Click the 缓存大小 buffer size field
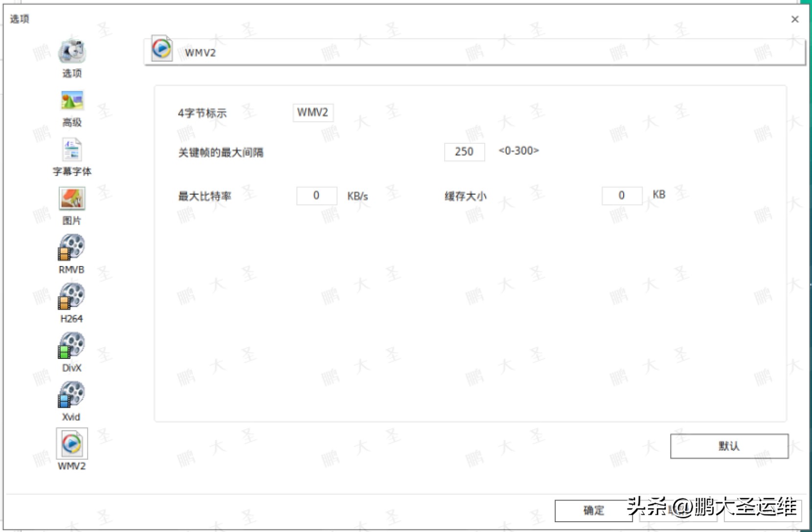The width and height of the screenshot is (812, 532). [x=621, y=196]
